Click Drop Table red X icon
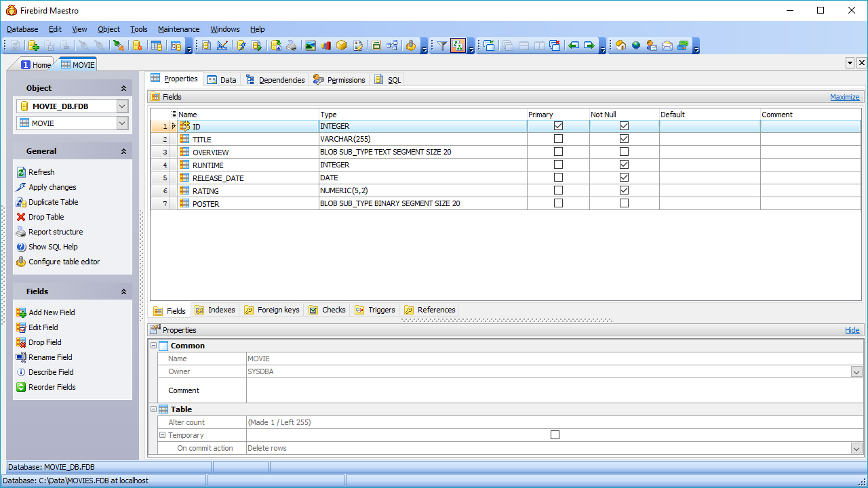The height and width of the screenshot is (488, 868). (x=21, y=217)
